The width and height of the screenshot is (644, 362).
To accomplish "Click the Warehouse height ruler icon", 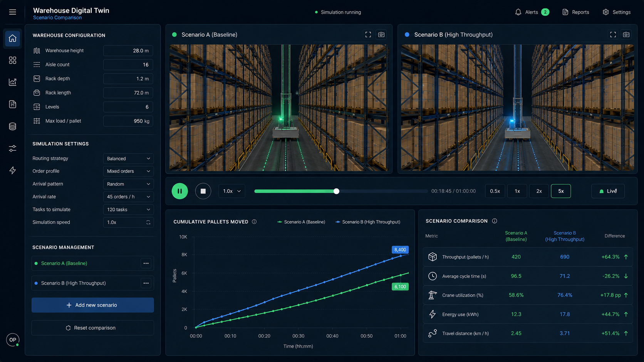I will (x=37, y=50).
